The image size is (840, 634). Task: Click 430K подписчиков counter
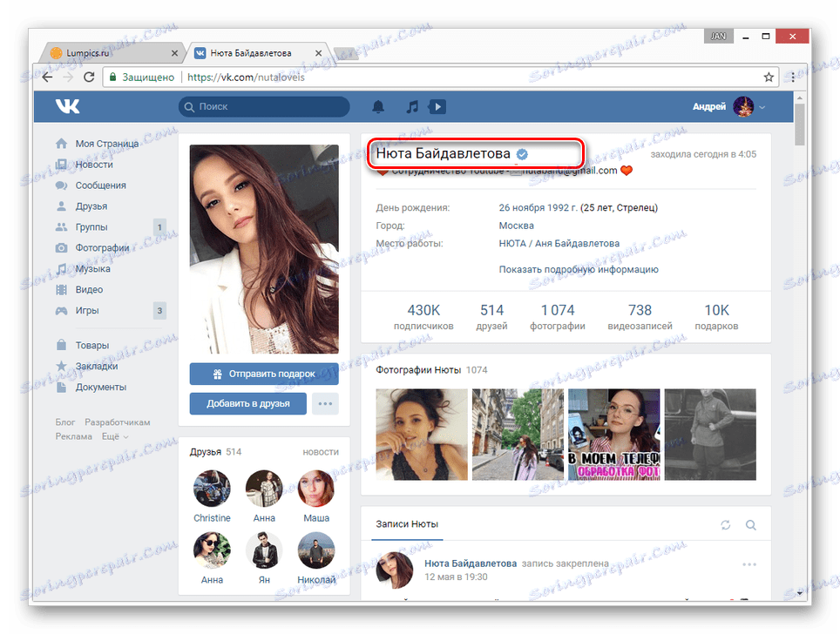click(423, 317)
